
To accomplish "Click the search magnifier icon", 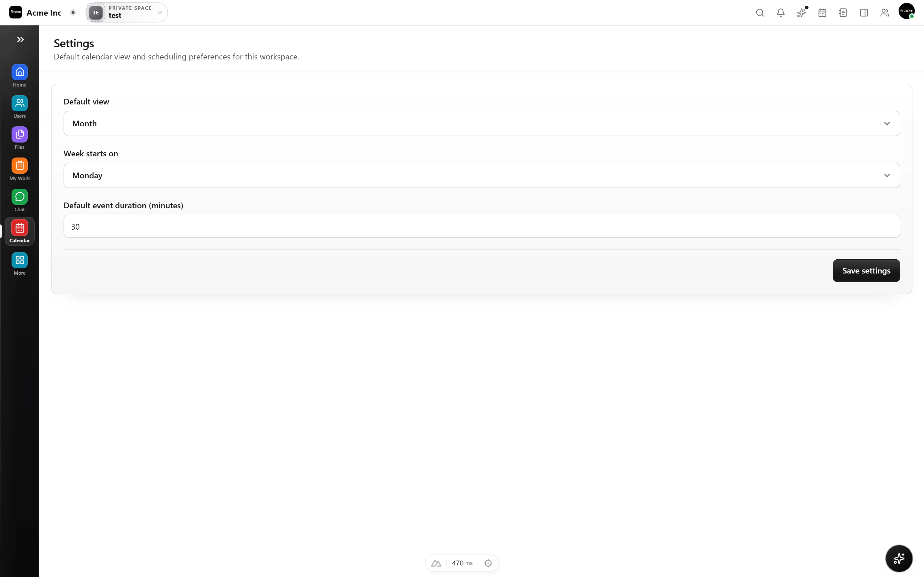I will [760, 13].
